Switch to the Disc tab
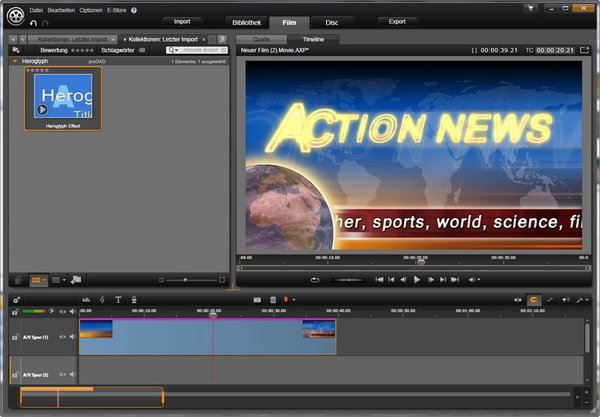Image resolution: width=600 pixels, height=417 pixels. (x=331, y=21)
